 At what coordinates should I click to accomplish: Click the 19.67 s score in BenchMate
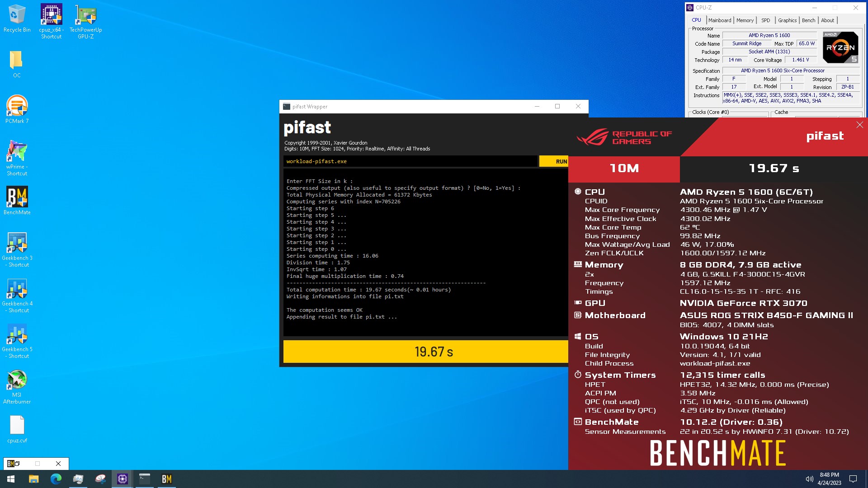pos(774,169)
